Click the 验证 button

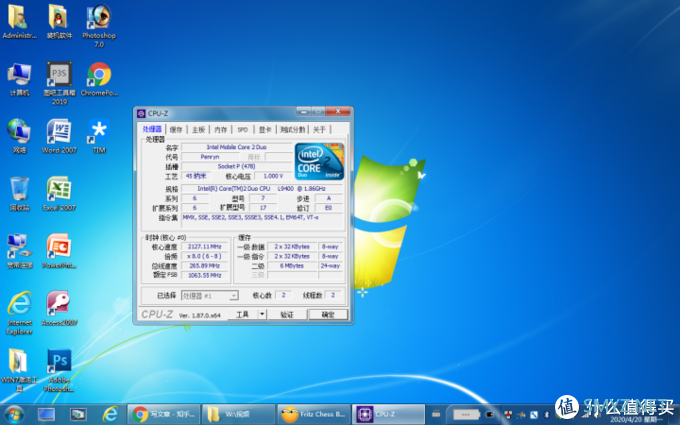[x=287, y=314]
